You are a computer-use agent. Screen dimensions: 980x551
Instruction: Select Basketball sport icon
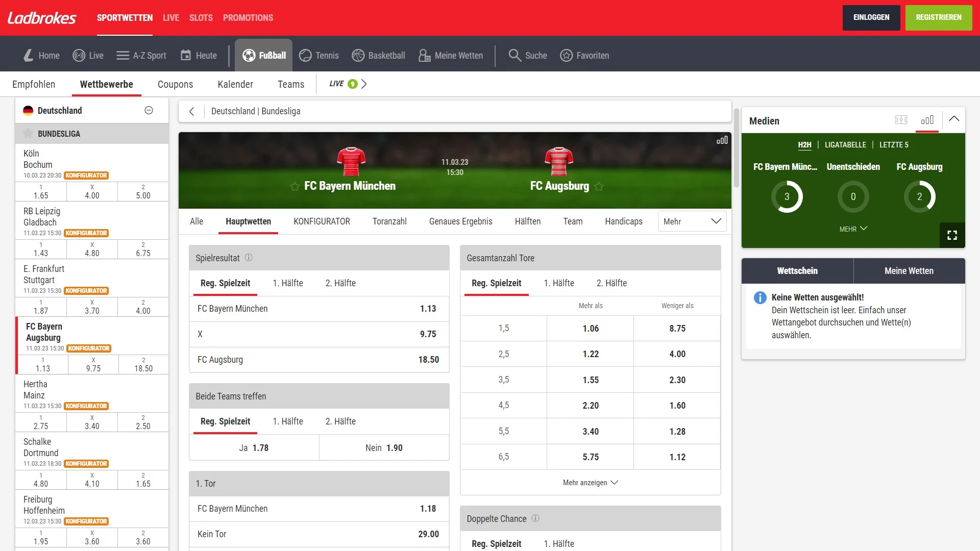(x=358, y=55)
